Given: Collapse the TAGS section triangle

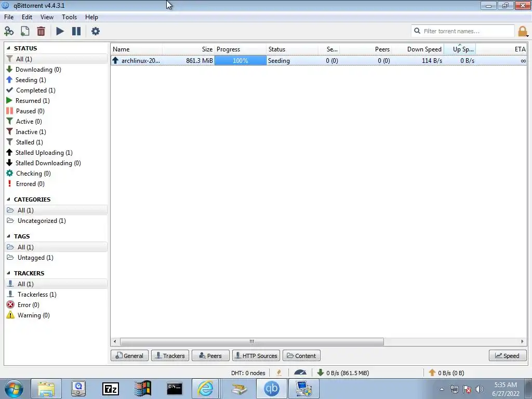Looking at the screenshot, I should [8, 236].
